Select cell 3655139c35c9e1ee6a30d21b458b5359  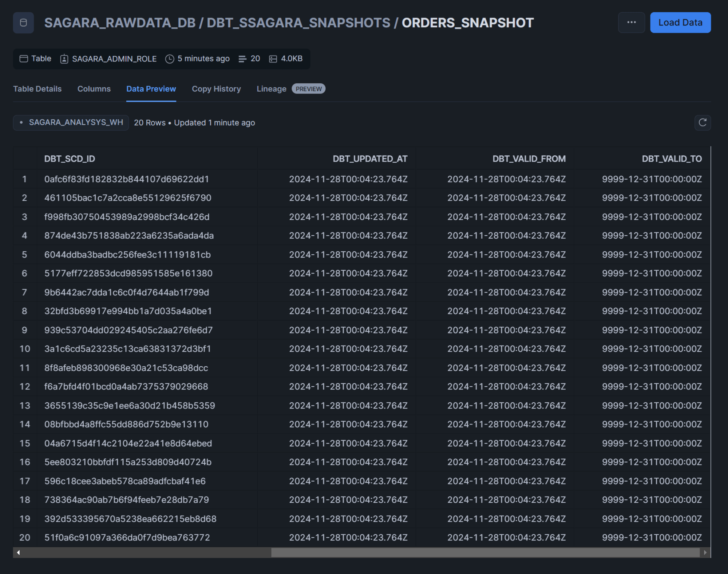click(147, 406)
